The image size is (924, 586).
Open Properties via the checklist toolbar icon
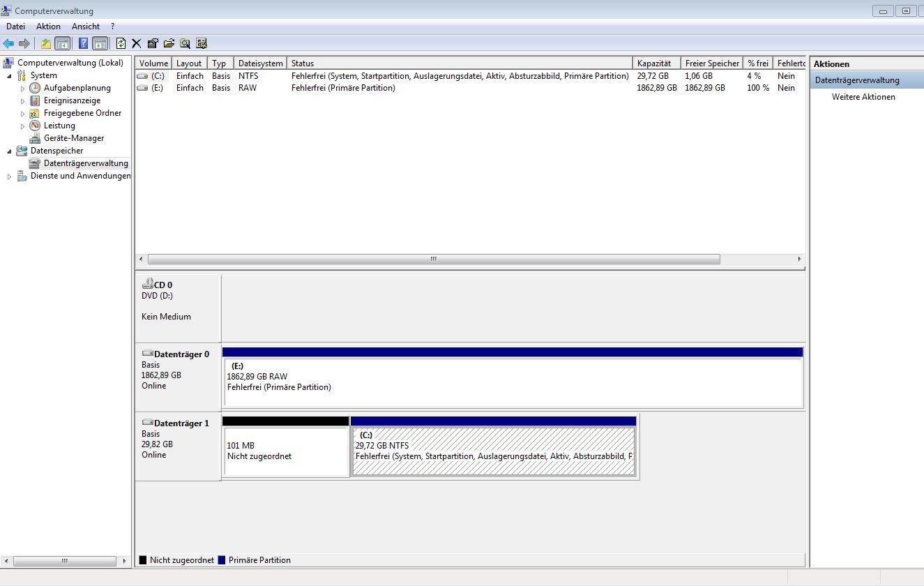tap(153, 43)
